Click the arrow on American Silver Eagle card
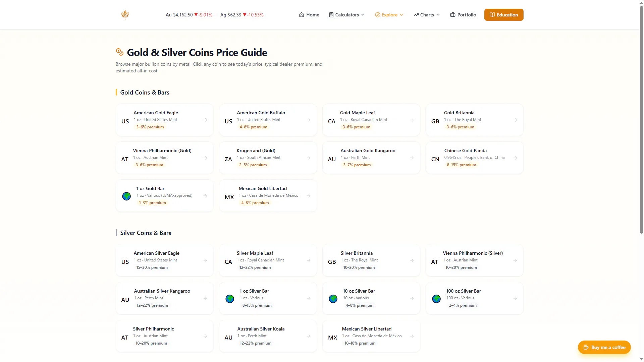The height and width of the screenshot is (362, 644). [x=205, y=260]
